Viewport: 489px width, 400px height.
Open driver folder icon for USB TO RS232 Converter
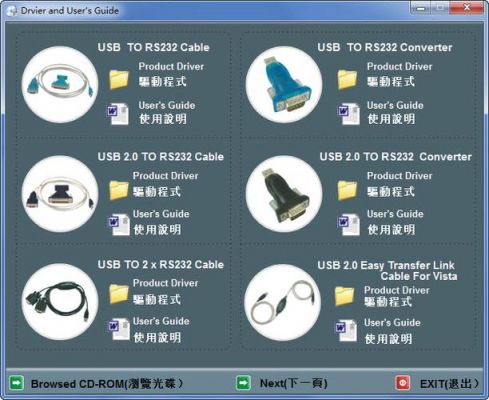(347, 80)
